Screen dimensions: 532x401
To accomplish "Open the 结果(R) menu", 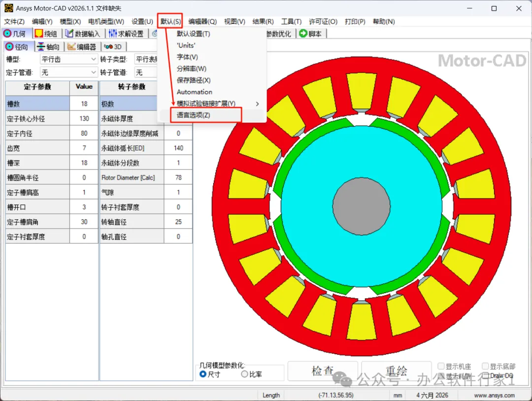I will coord(263,21).
